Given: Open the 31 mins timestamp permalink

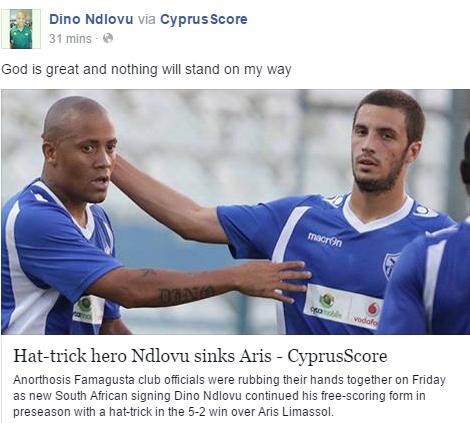Looking at the screenshot, I should coord(70,39).
